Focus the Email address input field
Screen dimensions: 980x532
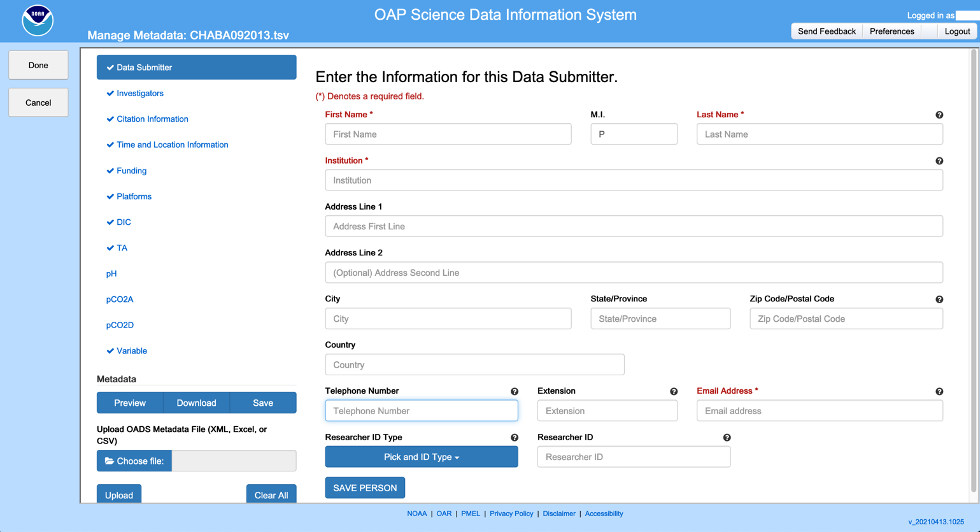(819, 411)
